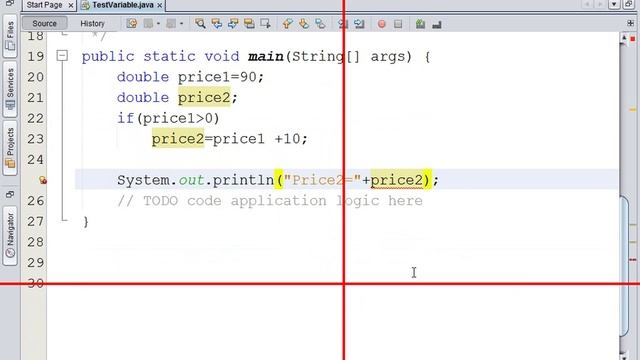Image resolution: width=640 pixels, height=360 pixels.
Task: Collapse the main method code fold
Action: coord(62,55)
